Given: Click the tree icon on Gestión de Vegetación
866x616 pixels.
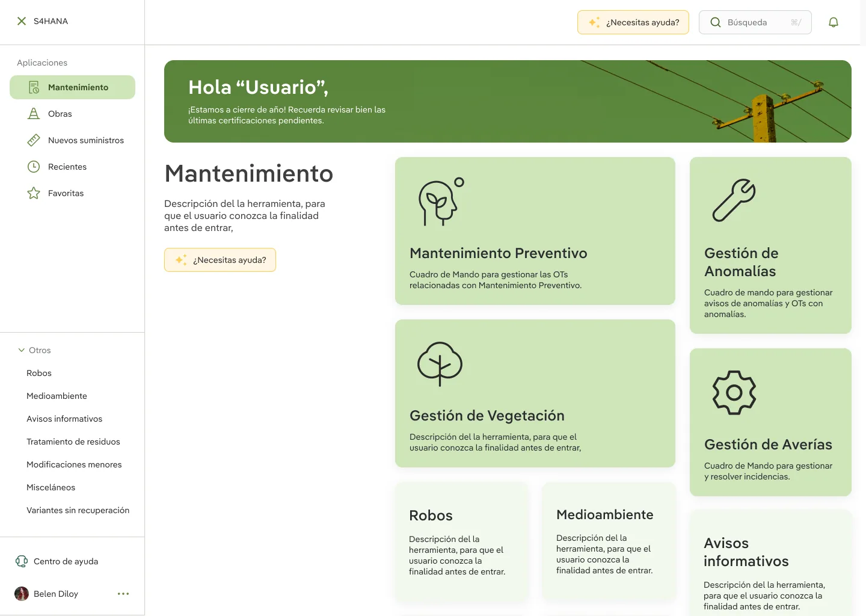Looking at the screenshot, I should [440, 364].
